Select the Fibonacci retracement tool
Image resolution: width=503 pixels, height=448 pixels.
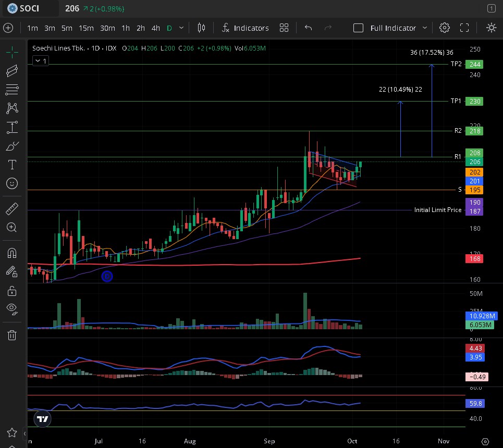(11, 90)
